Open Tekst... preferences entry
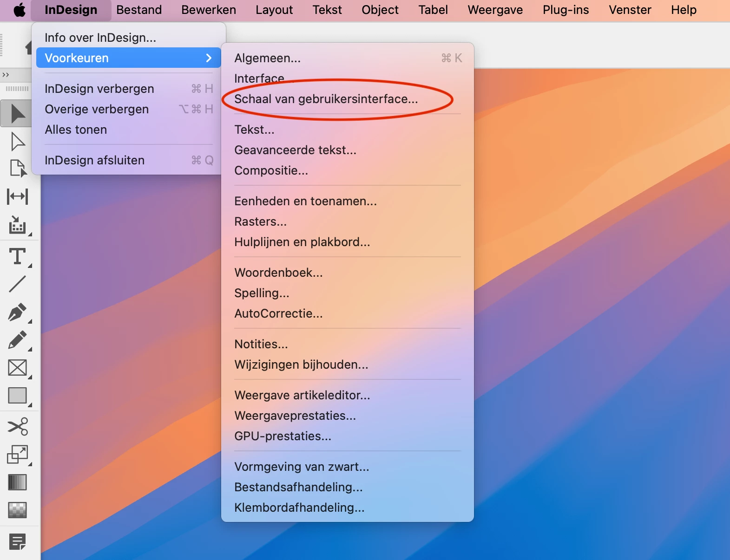The height and width of the screenshot is (560, 730). tap(348, 130)
